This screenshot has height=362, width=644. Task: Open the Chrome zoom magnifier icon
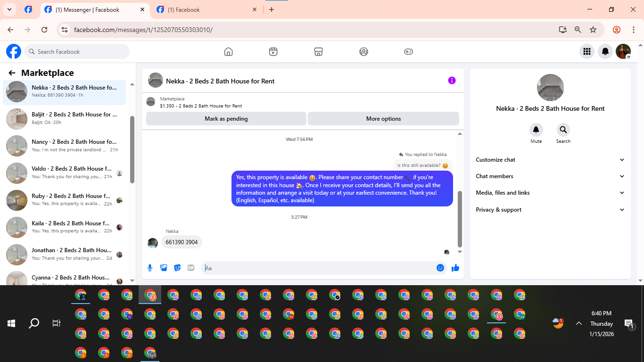pos(578,30)
